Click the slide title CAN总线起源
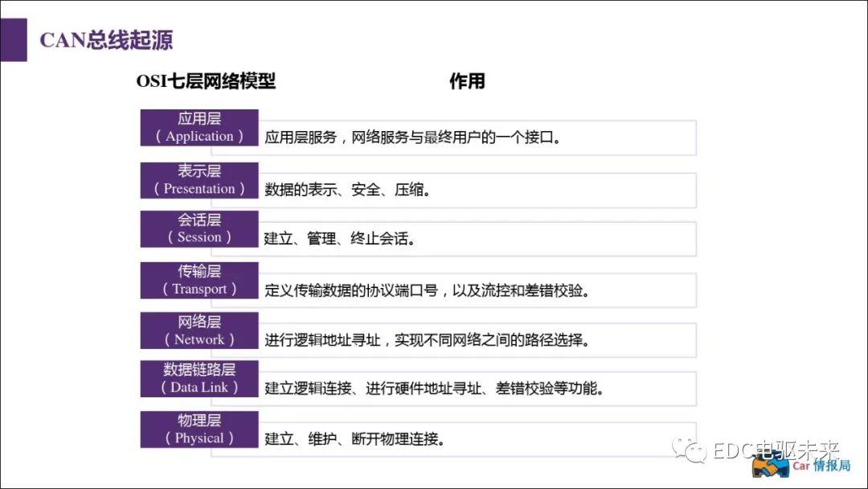Screen dimensions: 868x489 coord(106,40)
